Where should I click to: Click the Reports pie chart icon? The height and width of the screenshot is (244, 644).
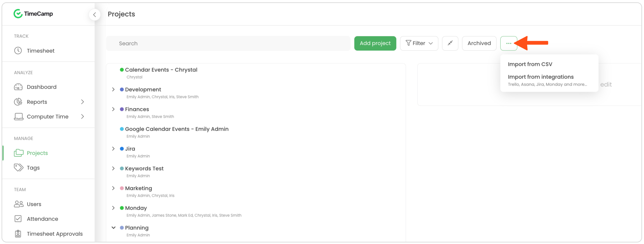tap(18, 102)
